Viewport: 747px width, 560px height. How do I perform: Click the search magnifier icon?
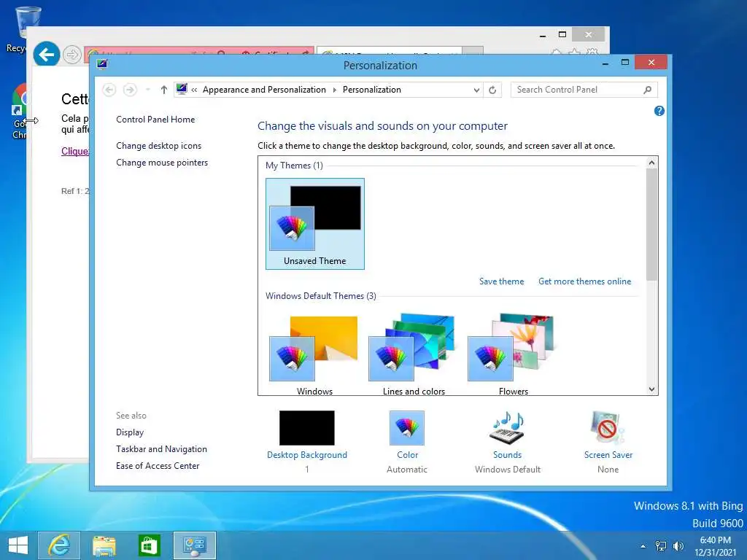tap(648, 90)
